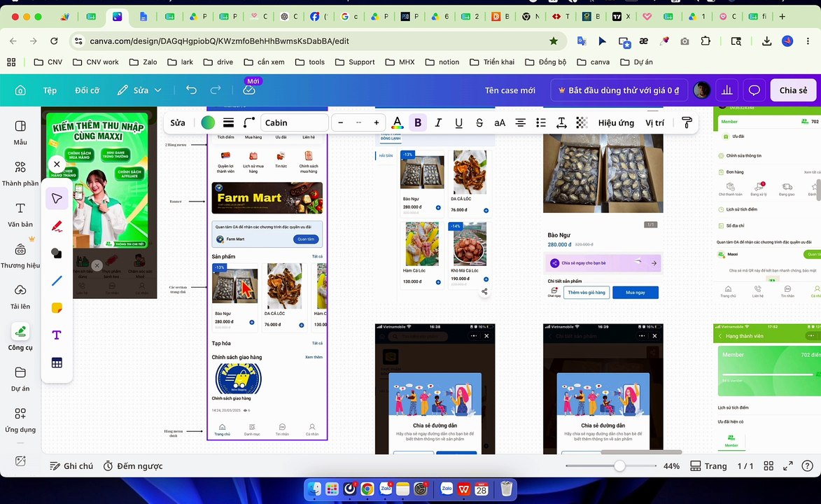
Task: Open the help question mark button
Action: pyautogui.click(x=808, y=465)
